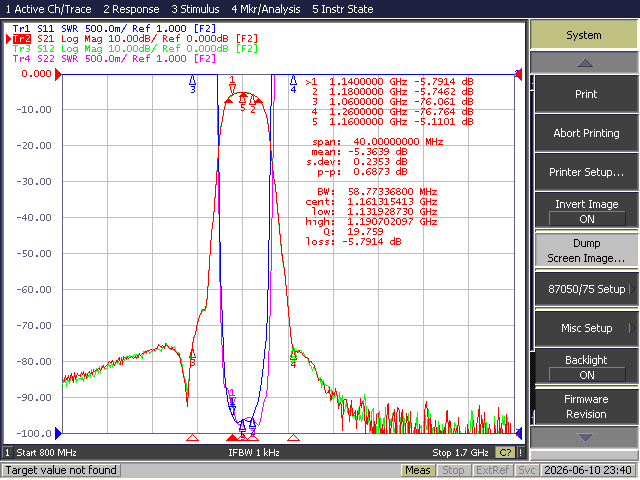
Task: Click bottom-axis marker 3 triangle
Action: coord(192,438)
